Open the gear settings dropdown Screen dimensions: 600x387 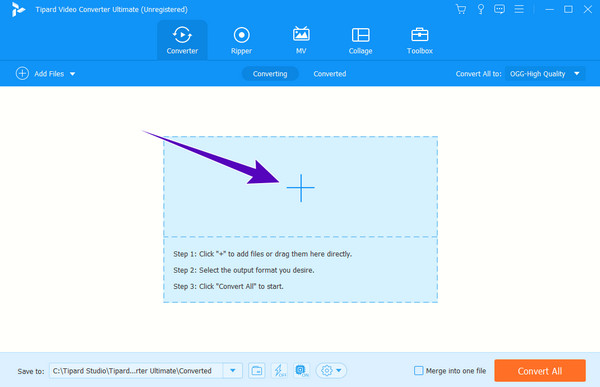[x=331, y=371]
